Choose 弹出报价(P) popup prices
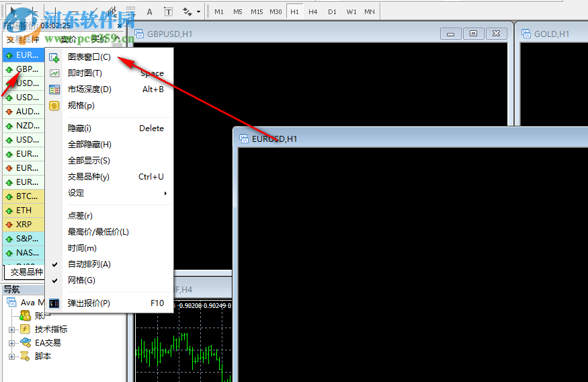 109,303
